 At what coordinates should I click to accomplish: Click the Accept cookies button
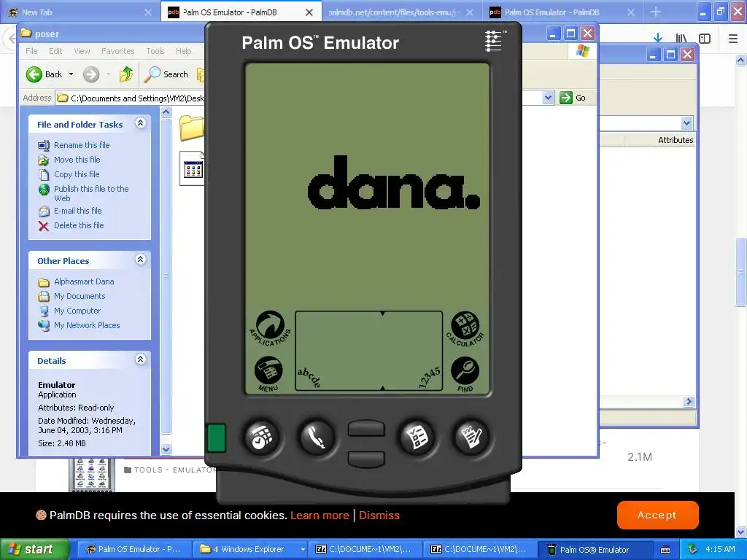coord(657,515)
